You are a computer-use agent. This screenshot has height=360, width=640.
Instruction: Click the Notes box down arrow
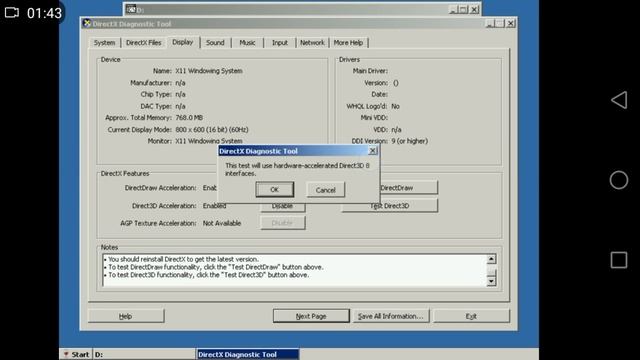pyautogui.click(x=491, y=281)
